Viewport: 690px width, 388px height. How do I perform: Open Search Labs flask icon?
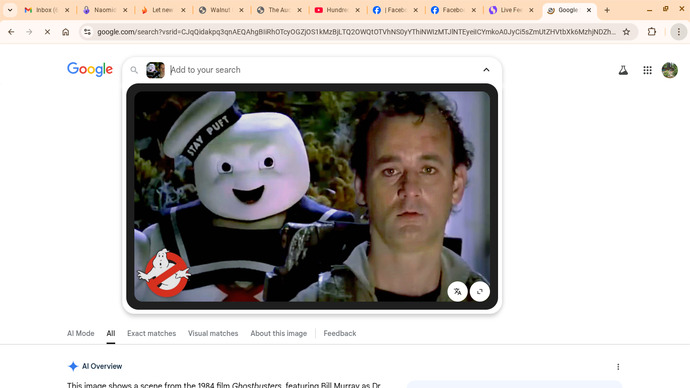click(623, 70)
